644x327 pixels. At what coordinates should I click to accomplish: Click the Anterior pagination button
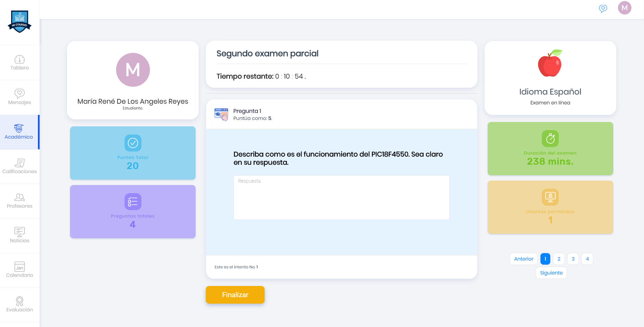(523, 259)
